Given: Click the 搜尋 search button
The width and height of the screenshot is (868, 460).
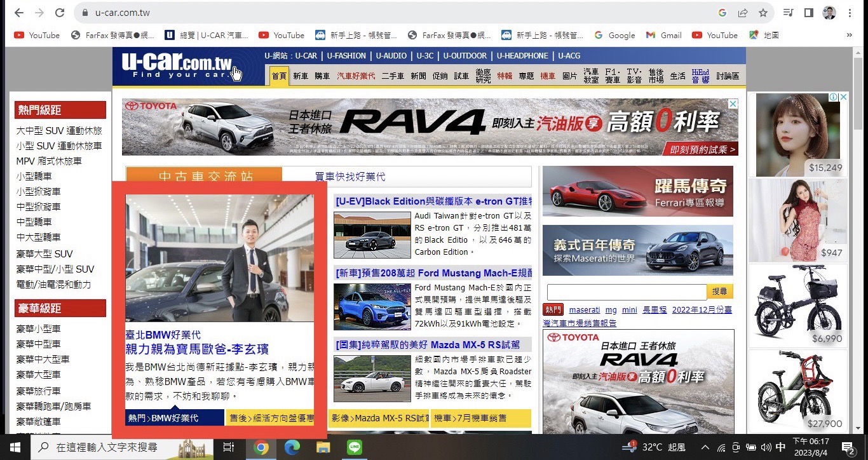Looking at the screenshot, I should coord(720,292).
